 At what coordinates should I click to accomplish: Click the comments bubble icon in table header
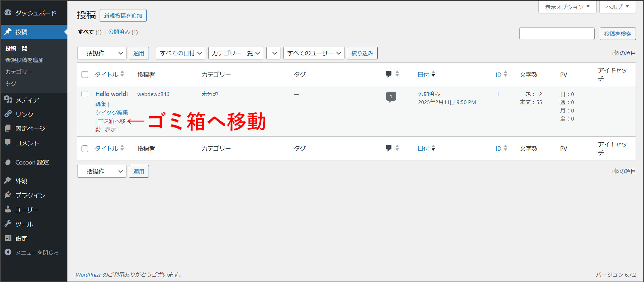[389, 74]
